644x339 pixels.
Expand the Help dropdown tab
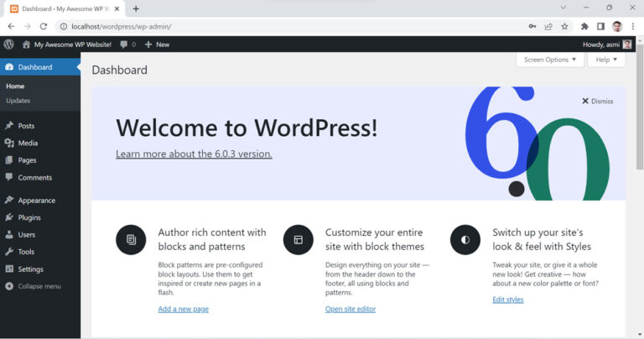pyautogui.click(x=606, y=60)
